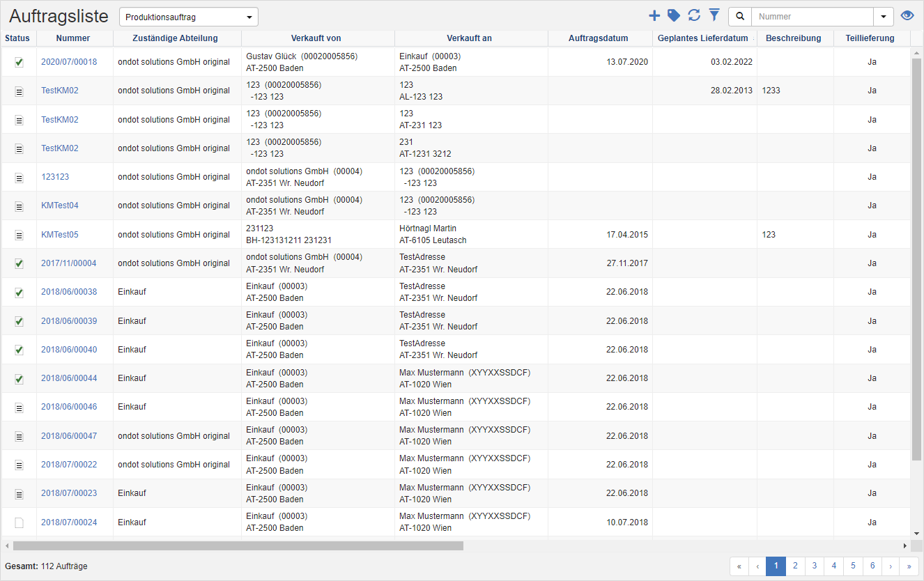
Task: Click the checkmark status of 2020/07/00018
Action: tap(19, 62)
